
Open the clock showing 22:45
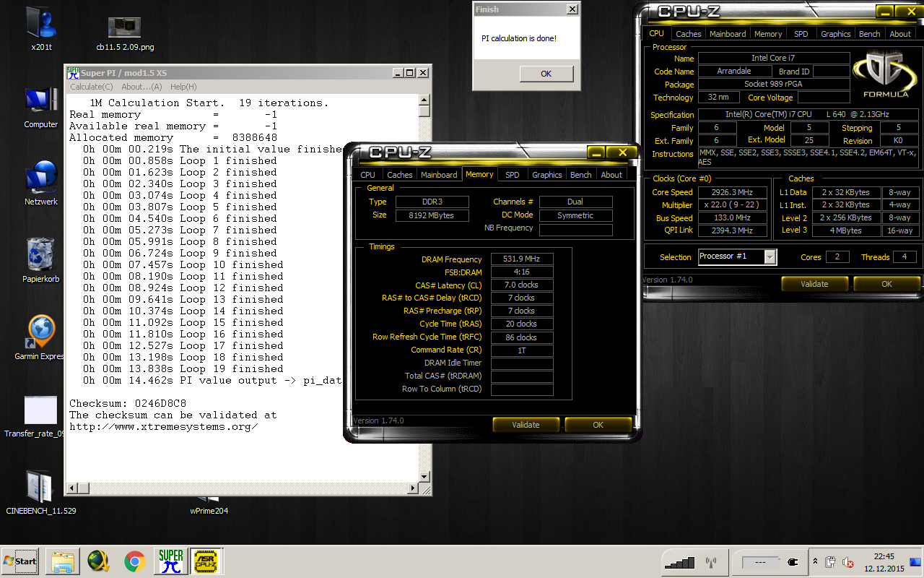tap(884, 562)
